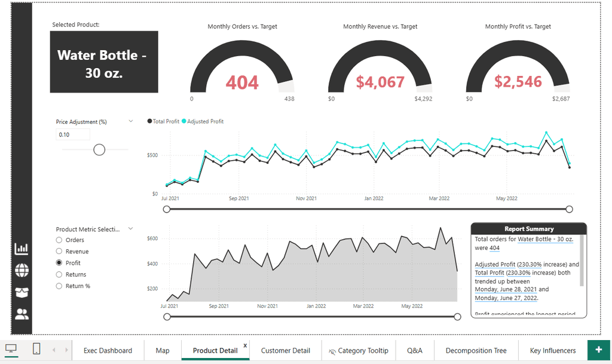Expand the Price Adjustment (%) chevron
This screenshot has height=364, width=612.
click(x=131, y=121)
